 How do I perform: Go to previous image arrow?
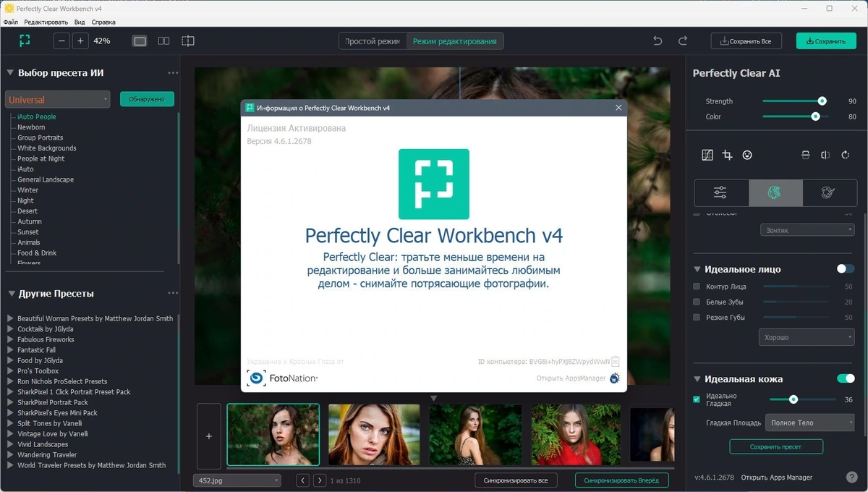tap(303, 480)
